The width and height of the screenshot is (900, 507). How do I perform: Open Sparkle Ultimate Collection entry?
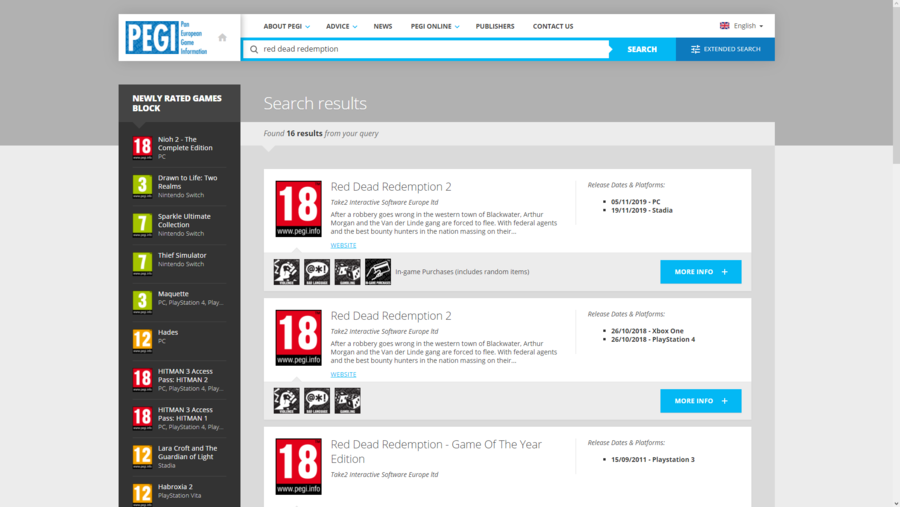click(x=184, y=220)
